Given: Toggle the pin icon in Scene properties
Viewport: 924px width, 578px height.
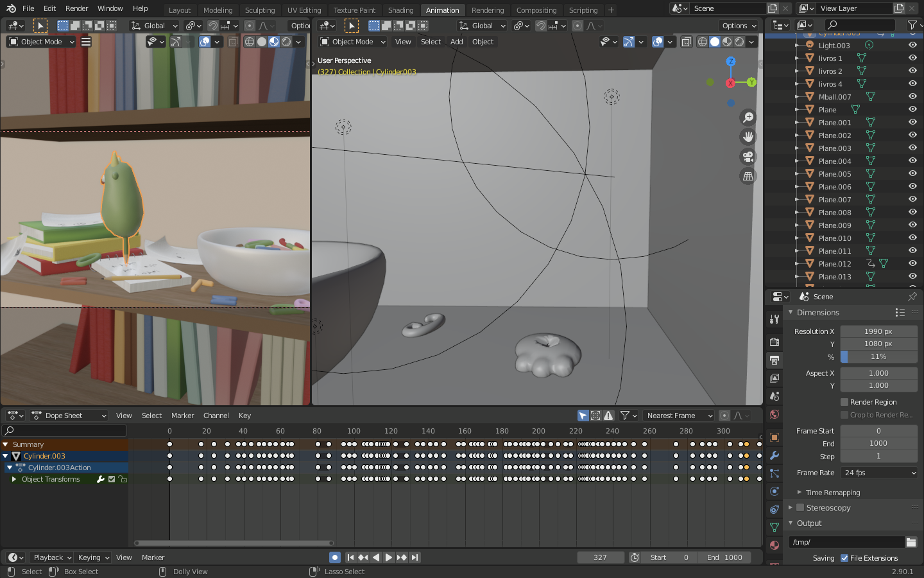Looking at the screenshot, I should click(x=912, y=297).
